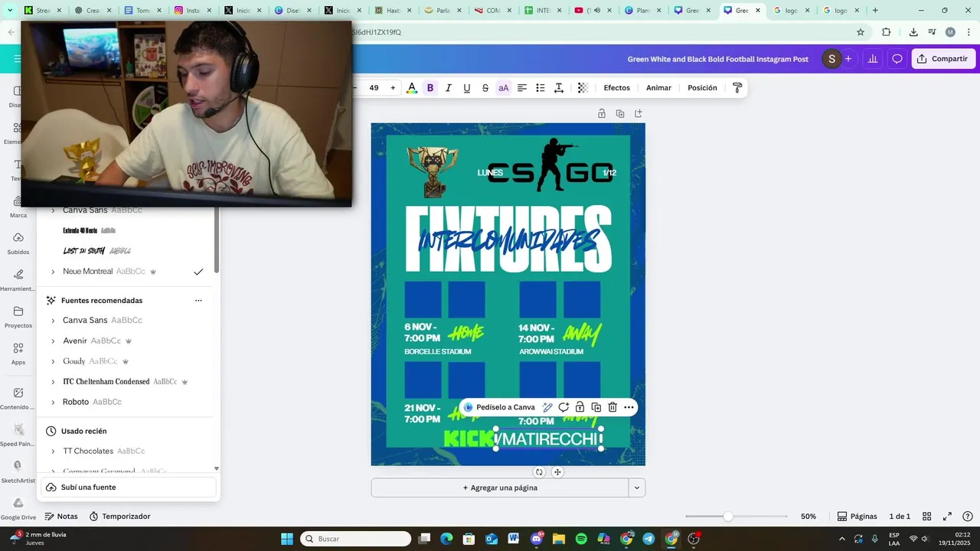Apply bulleted list formatting
Screen dimensions: 980x551
click(x=541, y=88)
